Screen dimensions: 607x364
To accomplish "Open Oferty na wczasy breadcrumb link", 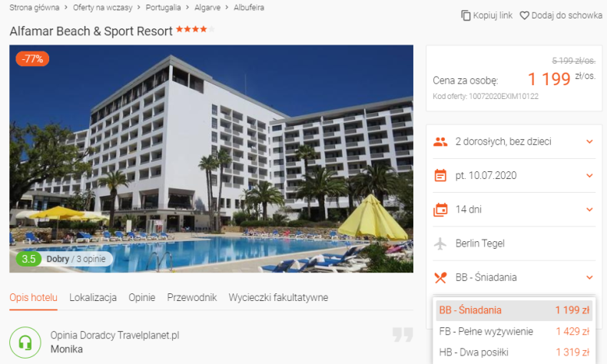I will click(103, 8).
